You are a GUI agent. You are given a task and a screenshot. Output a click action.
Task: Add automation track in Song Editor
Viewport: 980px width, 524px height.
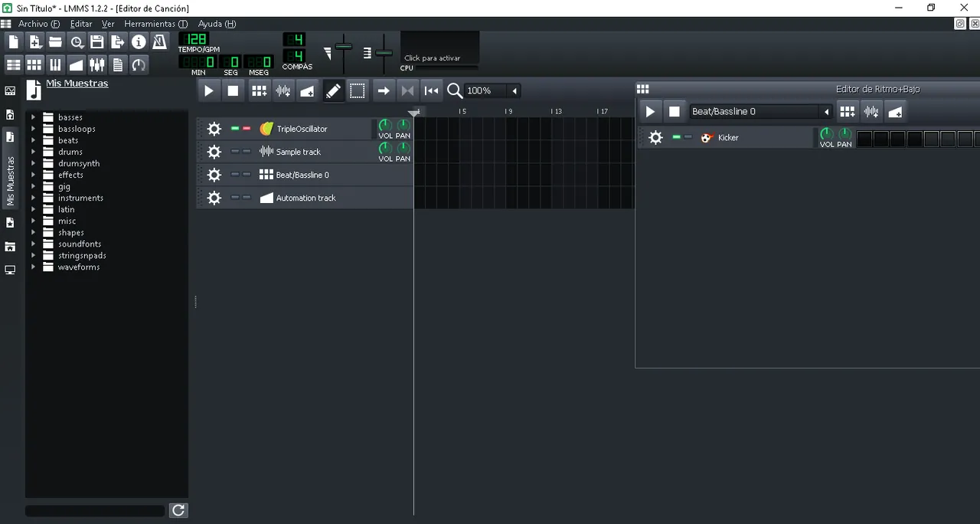307,90
